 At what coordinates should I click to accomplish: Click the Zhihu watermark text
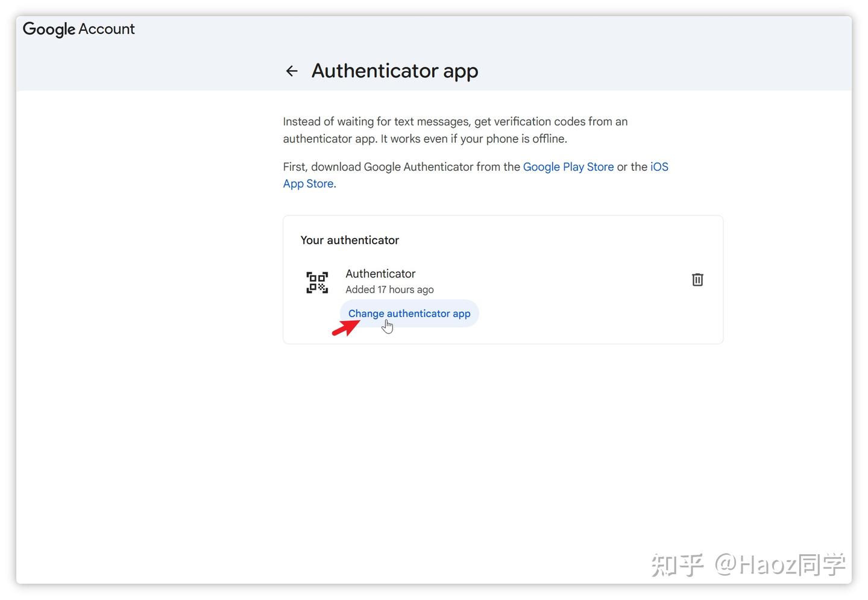pos(748,565)
